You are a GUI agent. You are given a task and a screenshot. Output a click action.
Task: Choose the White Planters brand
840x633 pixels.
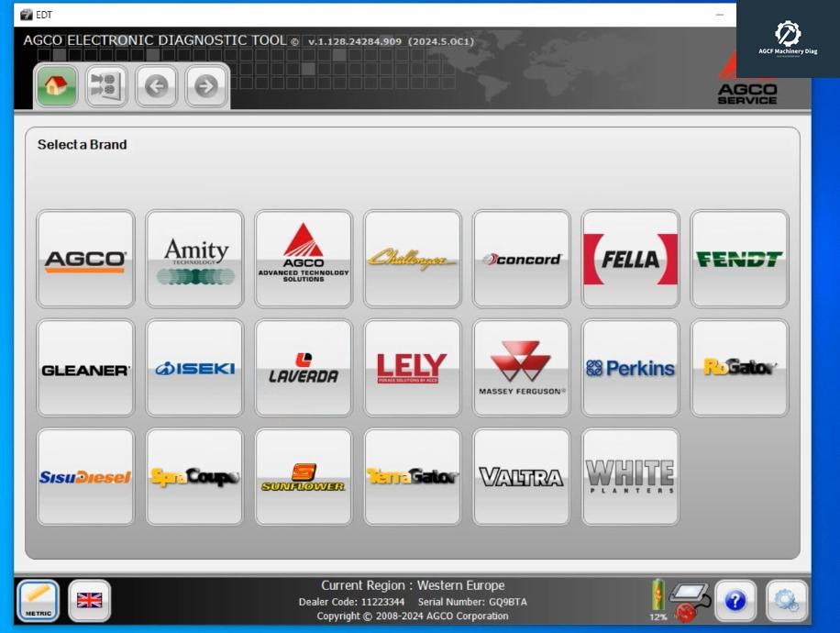pos(630,477)
